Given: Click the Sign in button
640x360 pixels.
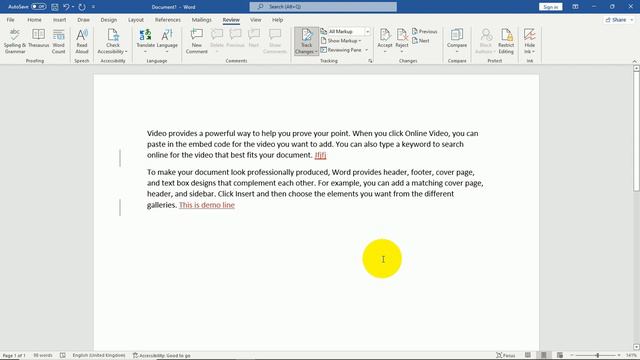Looking at the screenshot, I should click(x=550, y=7).
